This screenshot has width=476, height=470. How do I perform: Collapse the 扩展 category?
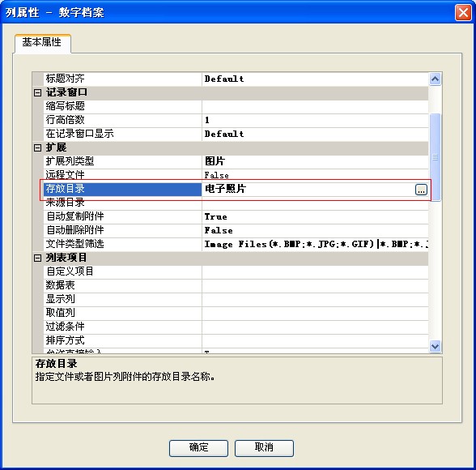(37, 148)
